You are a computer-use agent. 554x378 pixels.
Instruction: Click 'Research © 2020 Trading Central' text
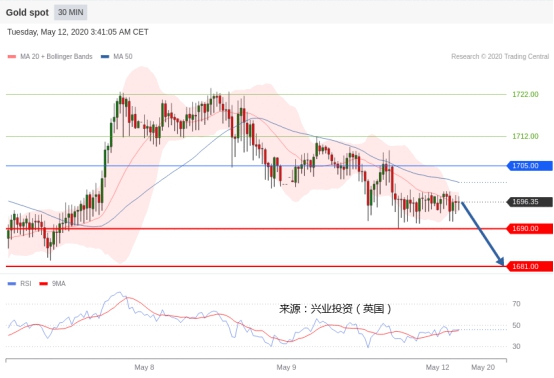coord(500,57)
